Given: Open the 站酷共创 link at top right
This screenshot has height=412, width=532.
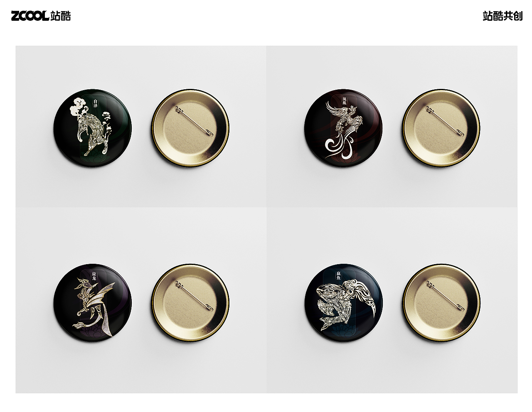Looking at the screenshot, I should [x=502, y=16].
